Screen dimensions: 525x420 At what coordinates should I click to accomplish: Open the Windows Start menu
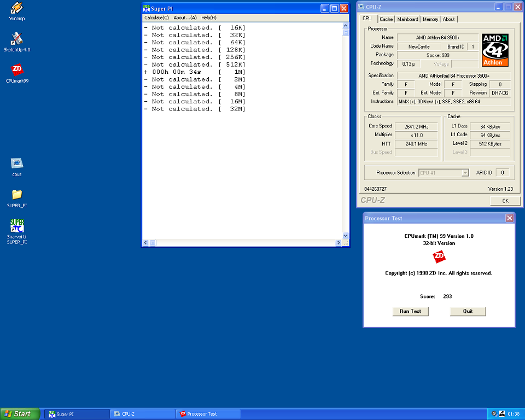[x=20, y=414]
